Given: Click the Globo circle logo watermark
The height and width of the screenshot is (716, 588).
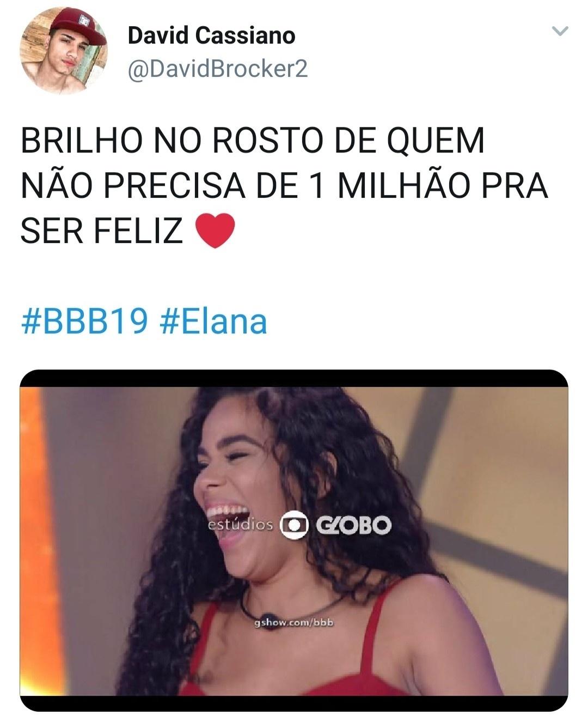Looking at the screenshot, I should (294, 525).
